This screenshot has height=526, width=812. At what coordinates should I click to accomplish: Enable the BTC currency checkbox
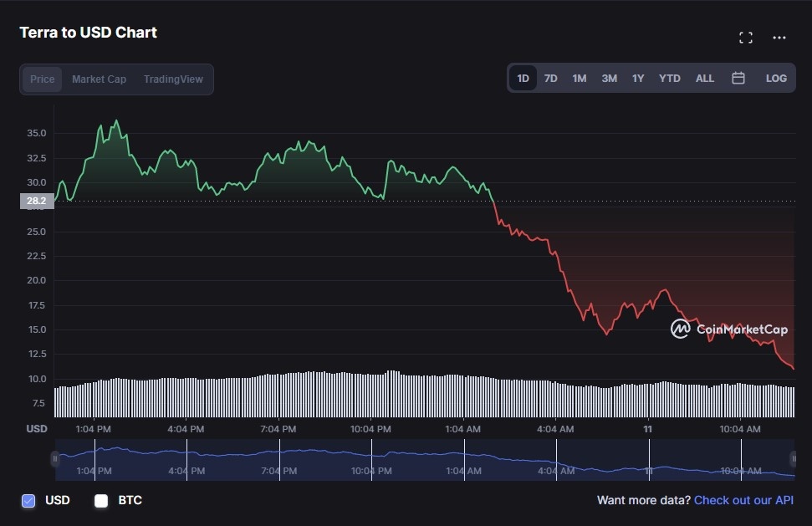(x=101, y=501)
